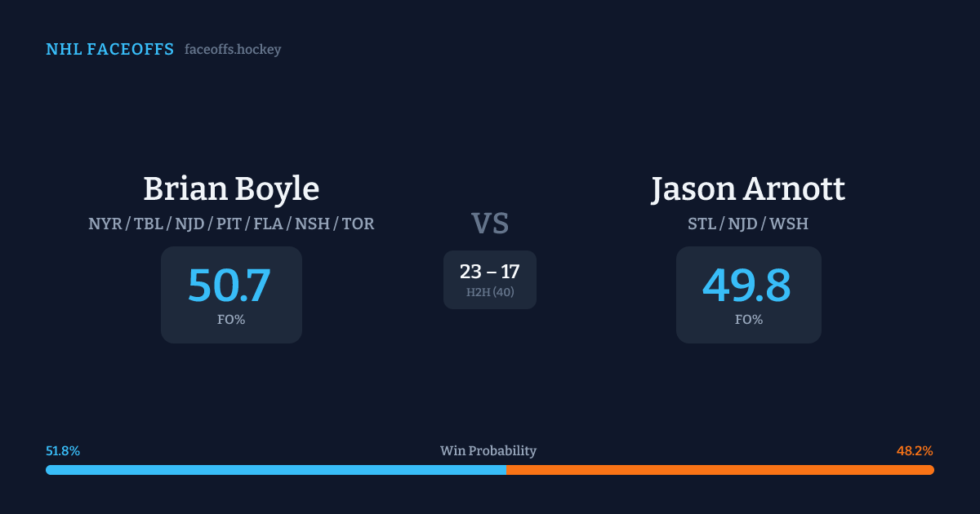
Task: Click the 51.8% win probability value
Action: [63, 451]
